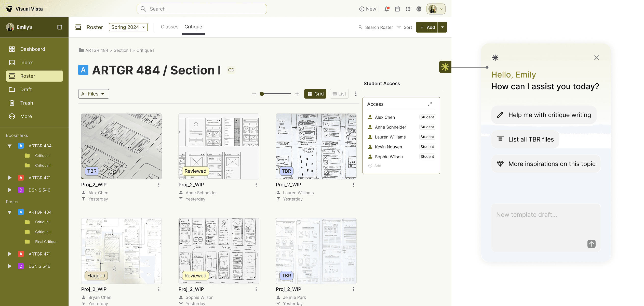Open the All Files filter dropdown
The height and width of the screenshot is (306, 644).
coord(93,94)
